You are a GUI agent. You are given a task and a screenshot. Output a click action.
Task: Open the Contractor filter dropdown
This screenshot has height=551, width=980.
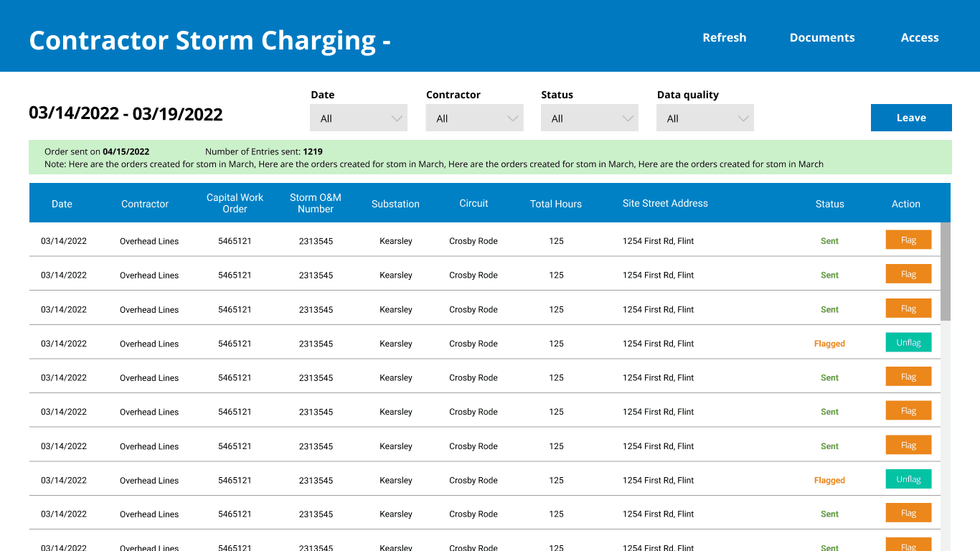(x=474, y=118)
